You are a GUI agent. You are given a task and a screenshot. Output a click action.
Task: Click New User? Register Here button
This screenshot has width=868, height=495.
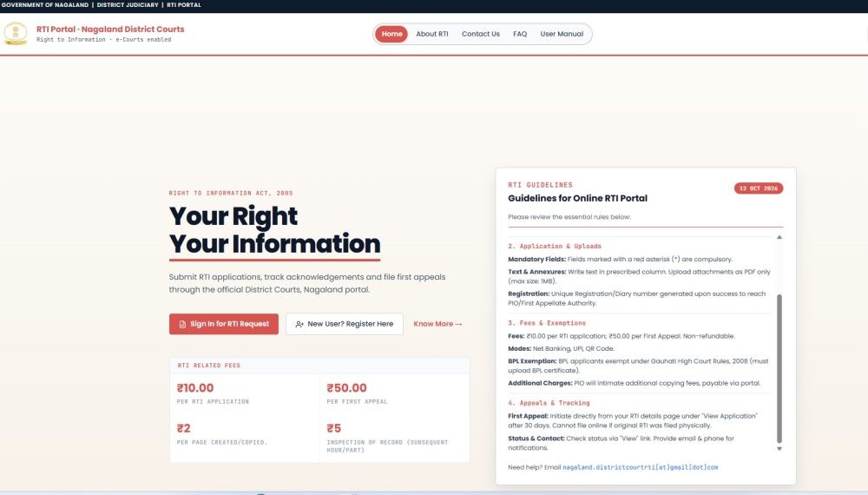345,324
